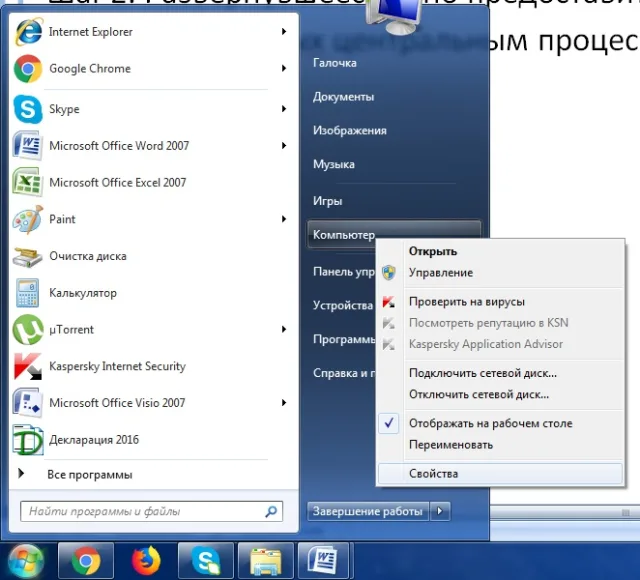Click the horizontal scrollbar of the document behind
The image size is (640, 580).
(565, 512)
